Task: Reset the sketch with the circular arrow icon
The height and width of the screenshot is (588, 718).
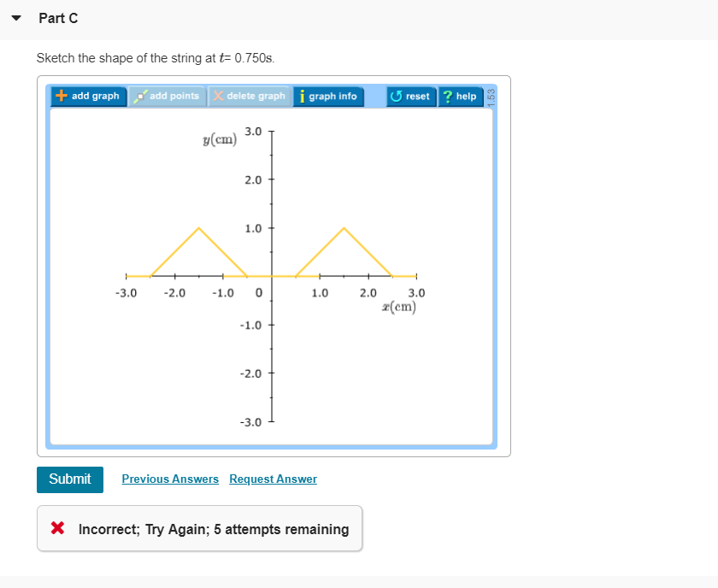Action: 396,97
